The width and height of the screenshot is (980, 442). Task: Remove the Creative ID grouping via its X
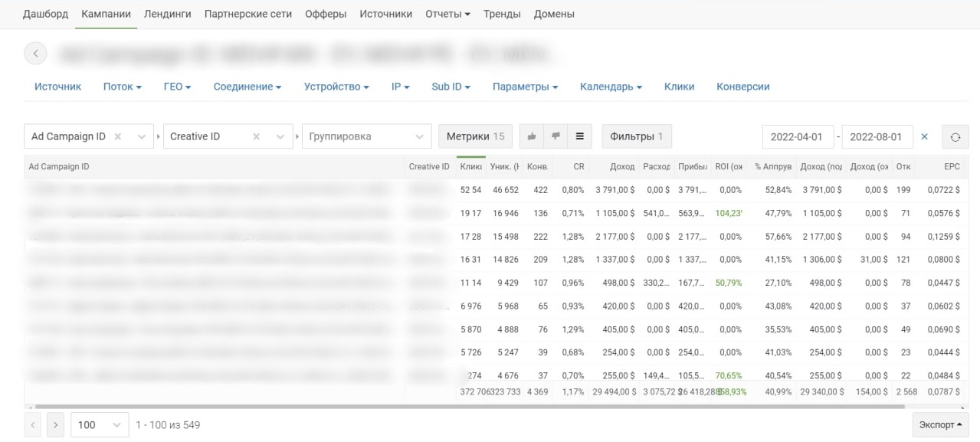[257, 136]
